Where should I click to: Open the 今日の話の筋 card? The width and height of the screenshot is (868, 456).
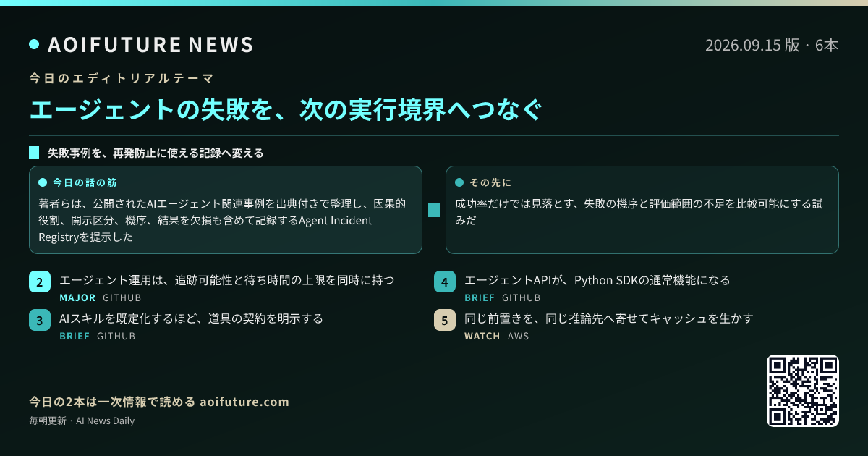pos(226,210)
